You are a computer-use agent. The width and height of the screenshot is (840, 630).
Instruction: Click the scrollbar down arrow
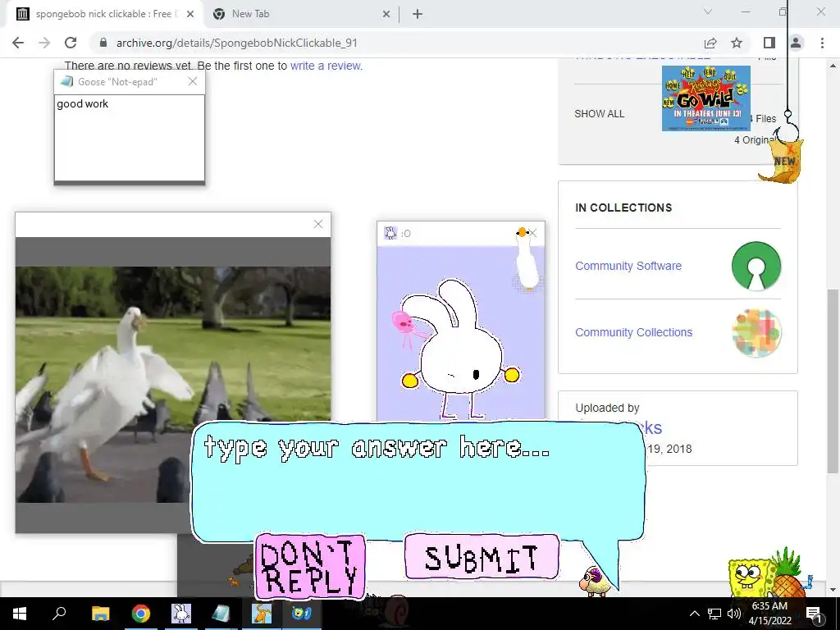click(x=833, y=590)
